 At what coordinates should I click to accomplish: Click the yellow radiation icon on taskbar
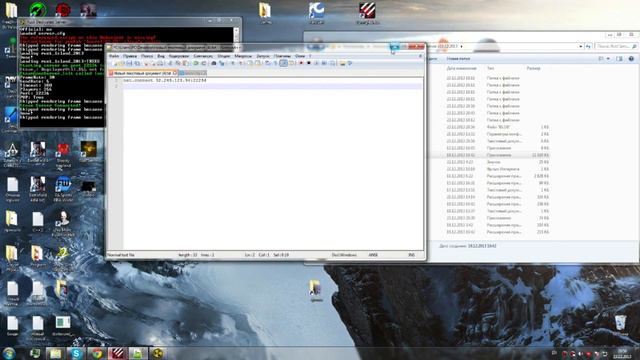point(158,353)
